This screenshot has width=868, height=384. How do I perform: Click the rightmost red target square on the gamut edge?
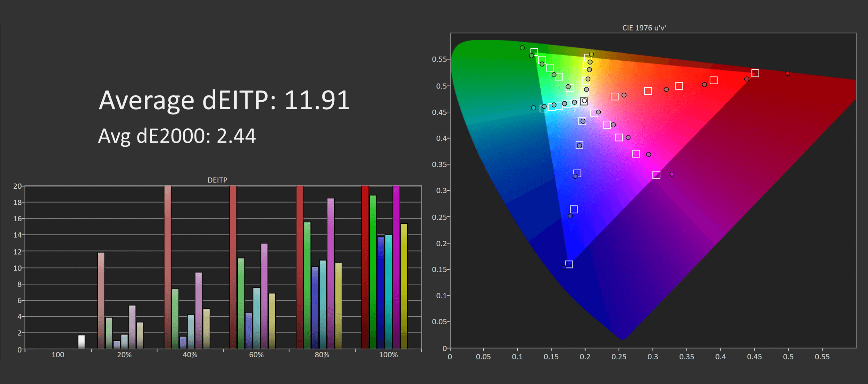(x=755, y=73)
